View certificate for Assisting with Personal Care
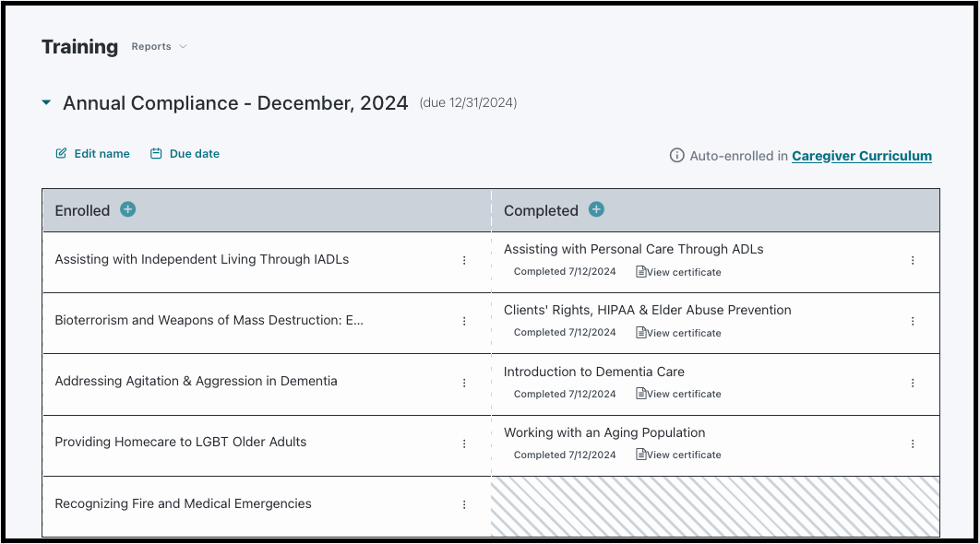The image size is (980, 544). point(678,272)
